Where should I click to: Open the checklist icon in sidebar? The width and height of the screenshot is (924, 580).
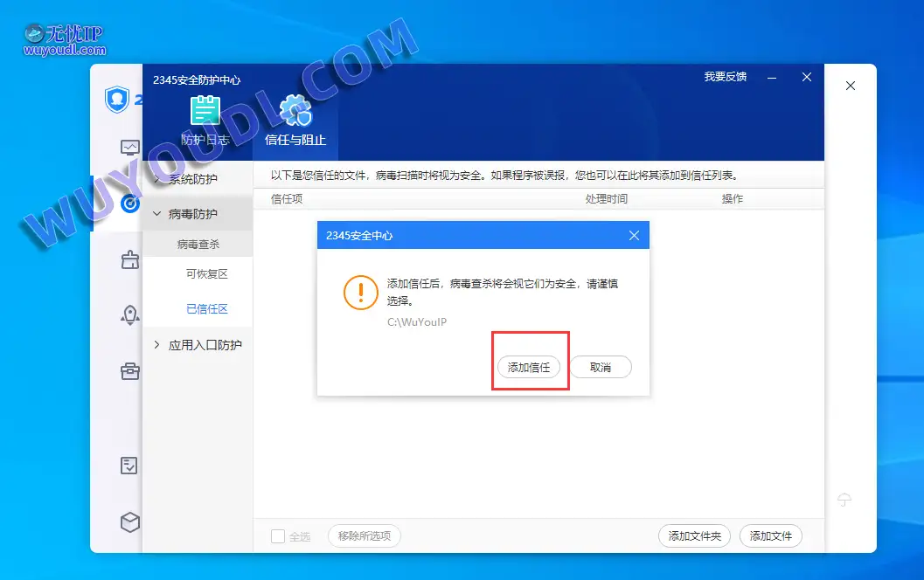pyautogui.click(x=129, y=466)
